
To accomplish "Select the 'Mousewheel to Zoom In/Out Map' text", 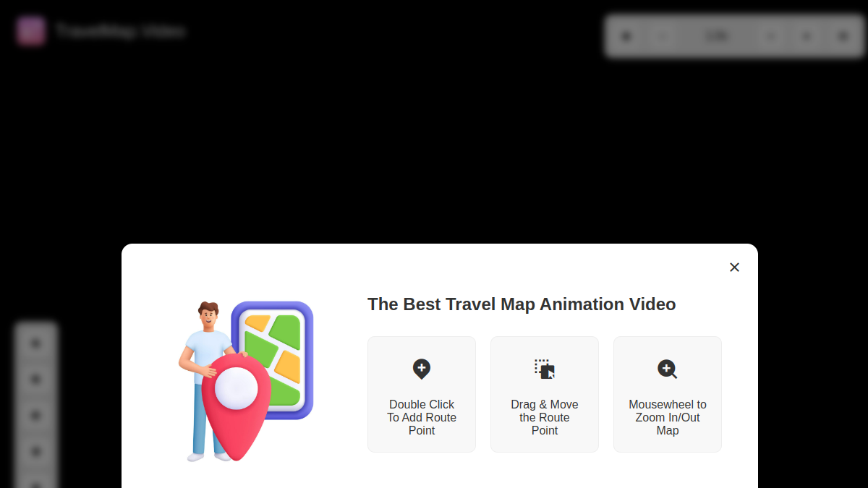I will click(x=668, y=418).
